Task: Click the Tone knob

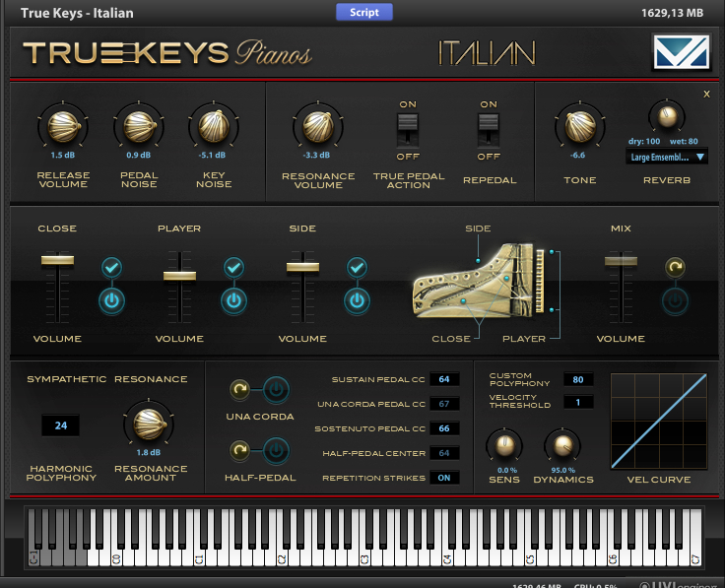Action: [x=580, y=126]
